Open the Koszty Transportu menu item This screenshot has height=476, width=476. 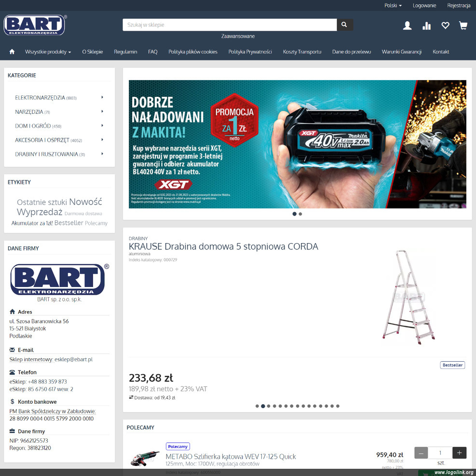tap(302, 52)
